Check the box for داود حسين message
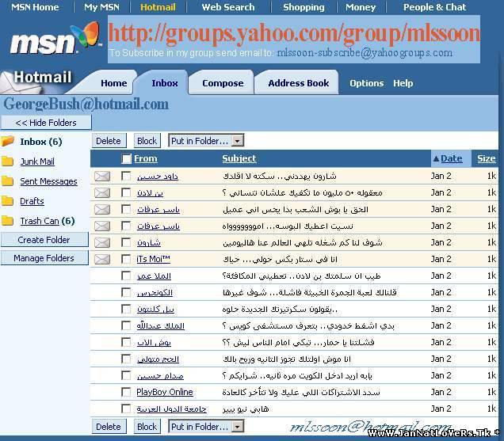The image size is (504, 441). [x=126, y=176]
